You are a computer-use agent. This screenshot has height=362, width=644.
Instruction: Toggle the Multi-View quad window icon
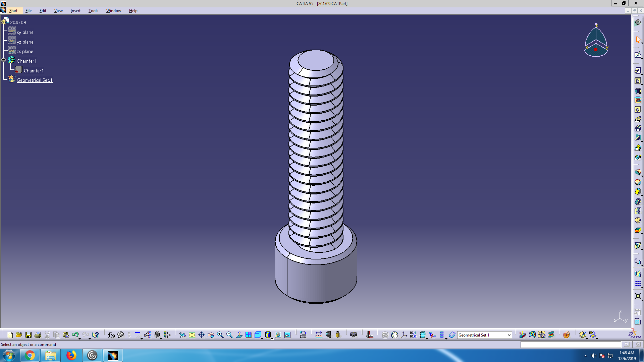click(248, 335)
